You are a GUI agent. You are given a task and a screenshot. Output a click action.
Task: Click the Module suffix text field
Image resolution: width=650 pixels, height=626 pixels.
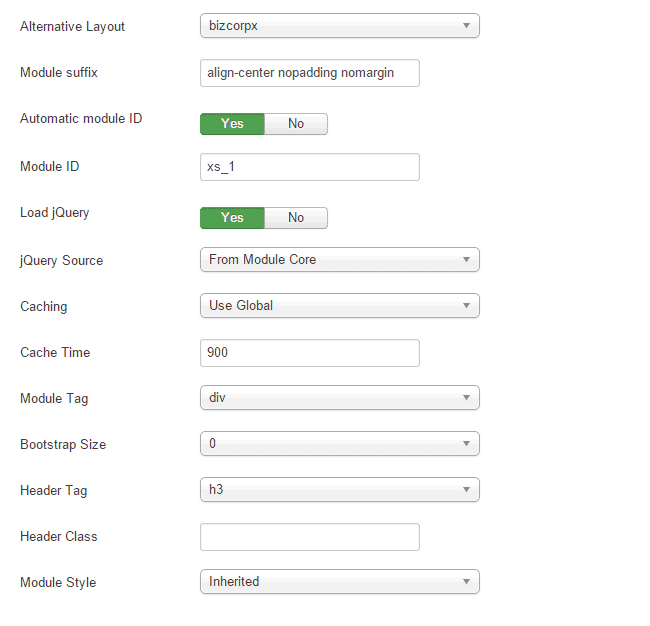point(309,73)
